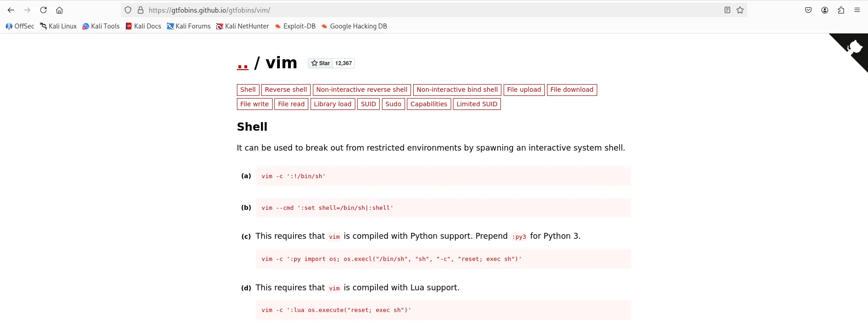Image resolution: width=868 pixels, height=331 pixels.
Task: Go to the browser home page
Action: (x=59, y=10)
